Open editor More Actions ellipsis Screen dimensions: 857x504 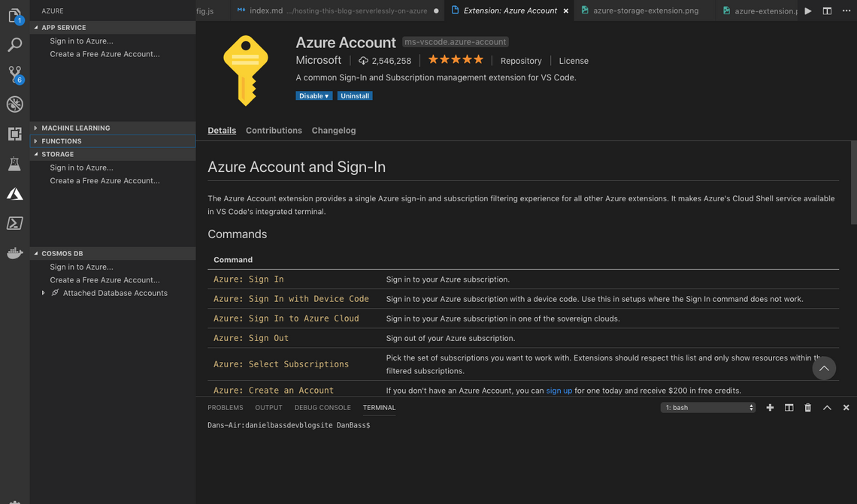click(846, 11)
